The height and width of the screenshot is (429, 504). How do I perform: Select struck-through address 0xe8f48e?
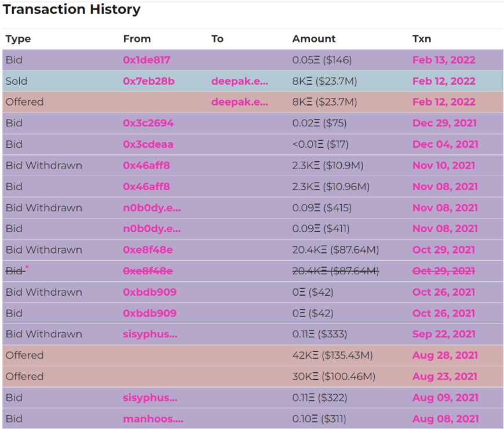tap(148, 271)
